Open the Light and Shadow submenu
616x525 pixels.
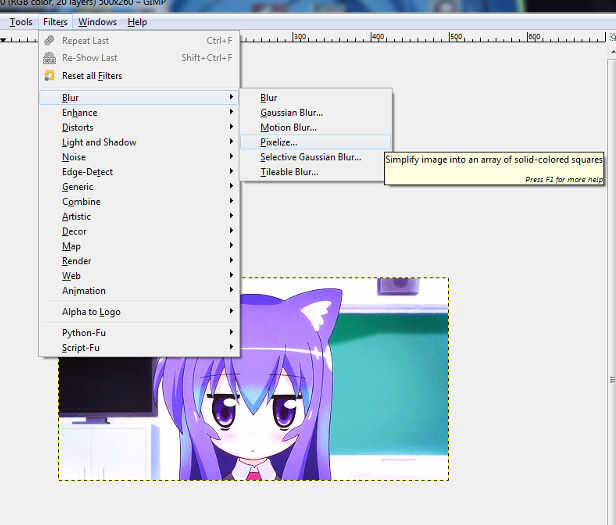click(139, 142)
